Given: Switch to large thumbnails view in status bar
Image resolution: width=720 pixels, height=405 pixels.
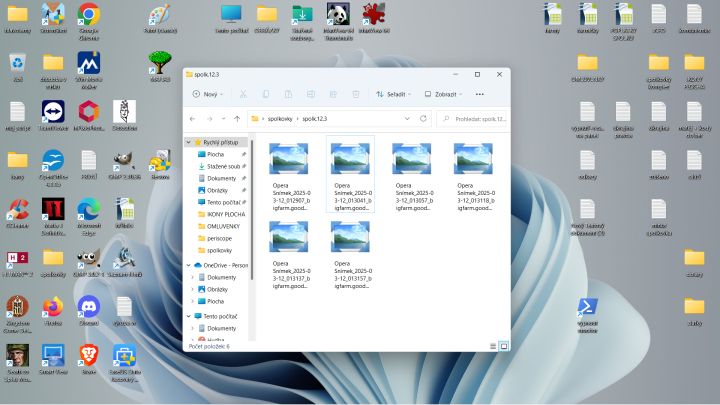Looking at the screenshot, I should point(504,346).
